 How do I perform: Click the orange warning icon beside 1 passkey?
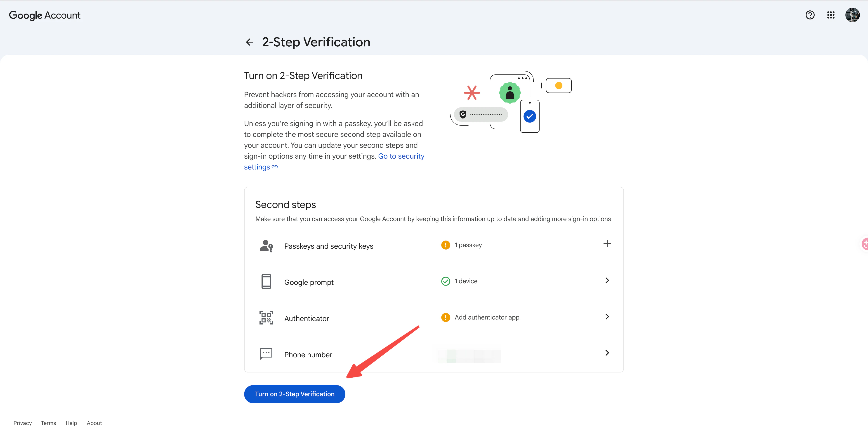point(446,245)
